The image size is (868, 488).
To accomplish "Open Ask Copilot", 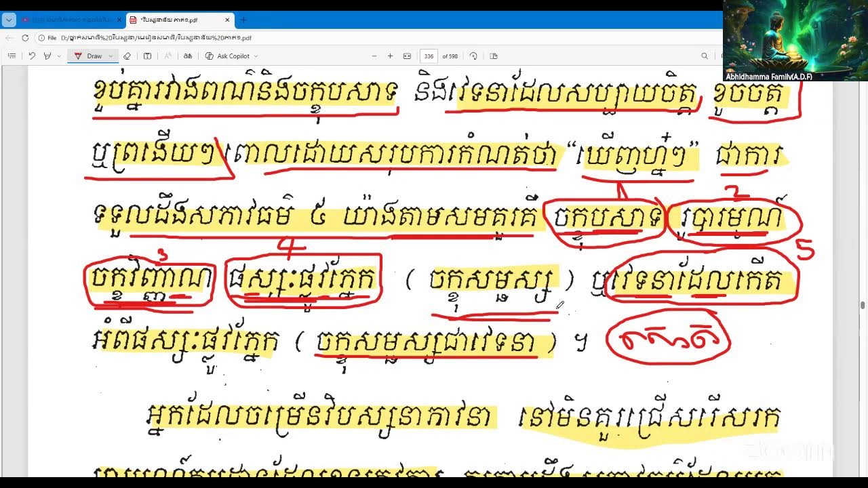I will point(228,56).
